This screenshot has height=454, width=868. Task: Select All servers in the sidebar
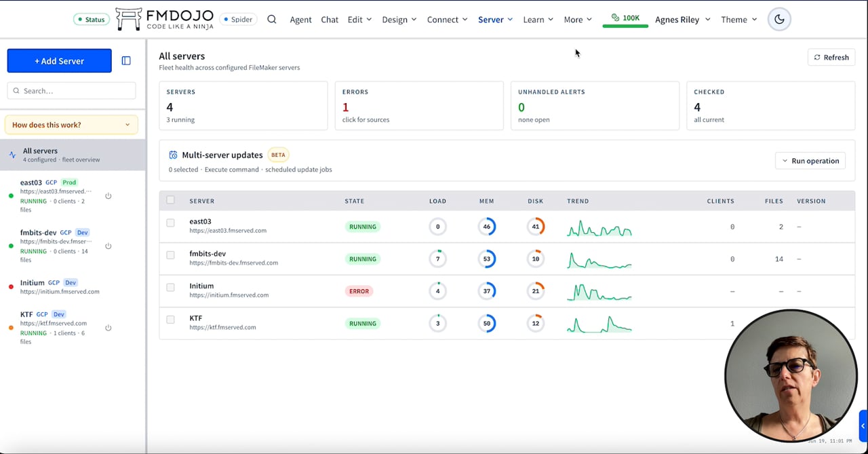coord(73,155)
